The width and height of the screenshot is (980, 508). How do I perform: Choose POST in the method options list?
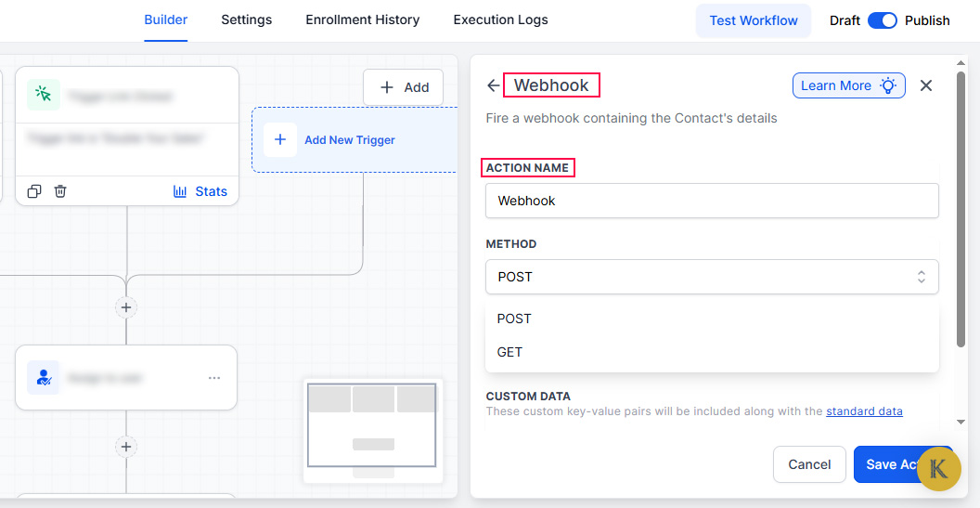click(514, 319)
